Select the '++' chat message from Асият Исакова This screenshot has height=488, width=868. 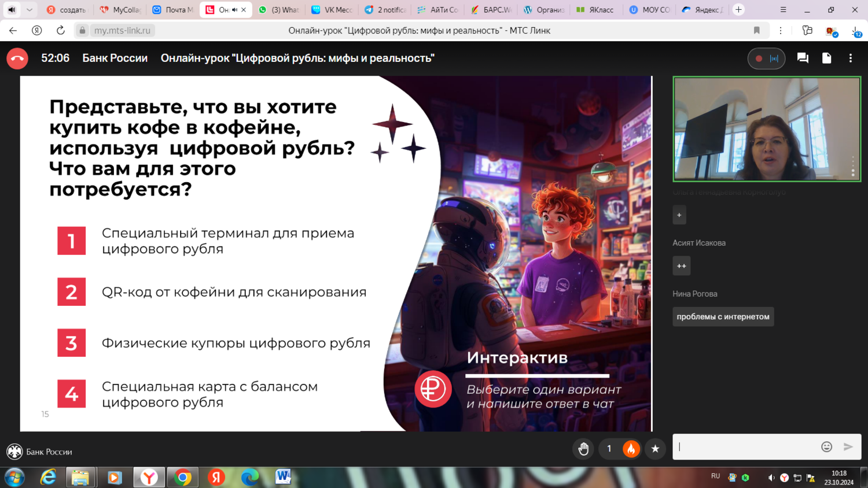click(x=681, y=266)
